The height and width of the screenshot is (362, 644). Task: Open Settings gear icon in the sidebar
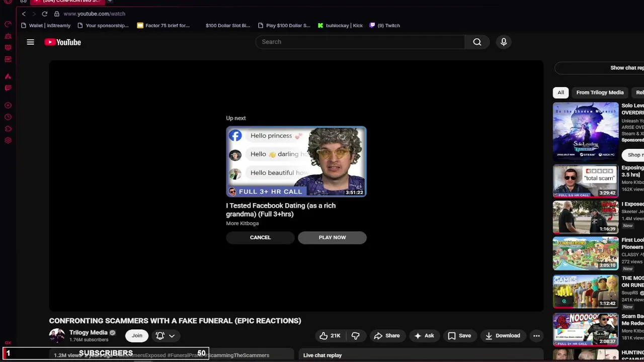8,140
